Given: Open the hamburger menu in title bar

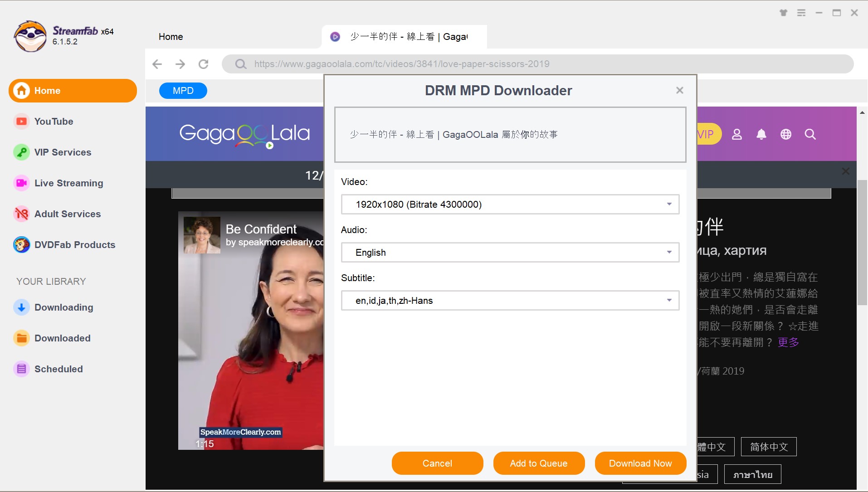Looking at the screenshot, I should click(801, 13).
